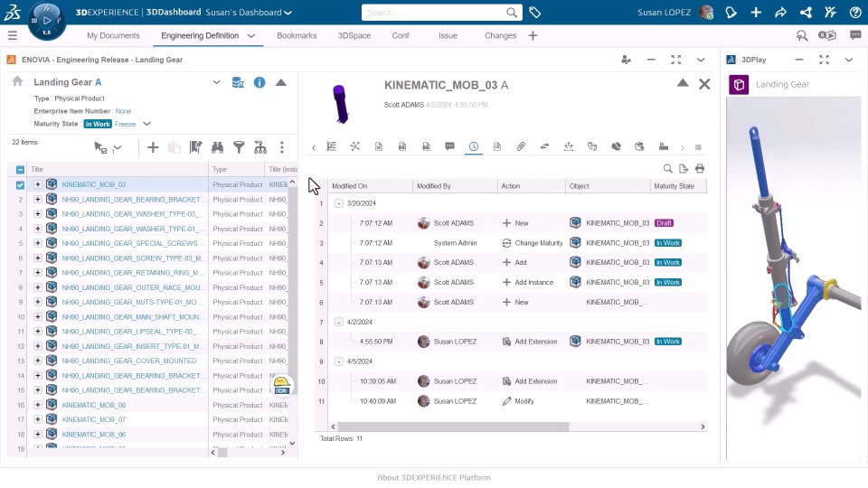Click the chat icon at top right
Screen dimensions: 868x488
coord(855,35)
